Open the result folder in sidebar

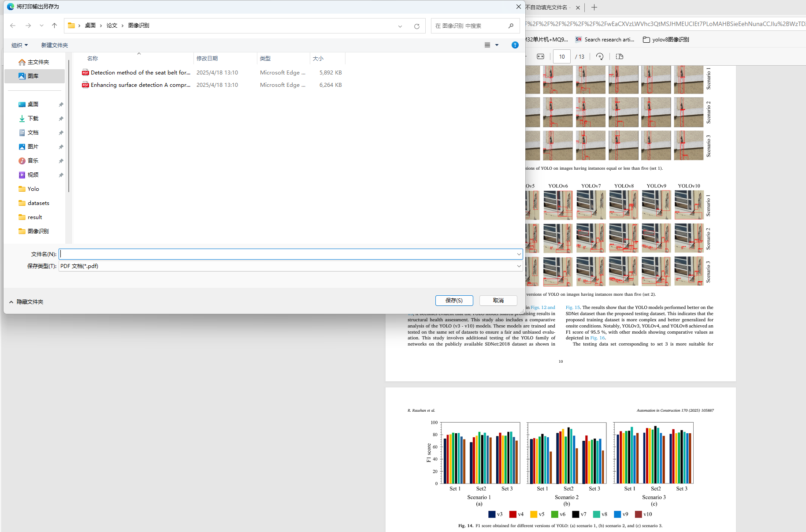[x=30, y=217]
